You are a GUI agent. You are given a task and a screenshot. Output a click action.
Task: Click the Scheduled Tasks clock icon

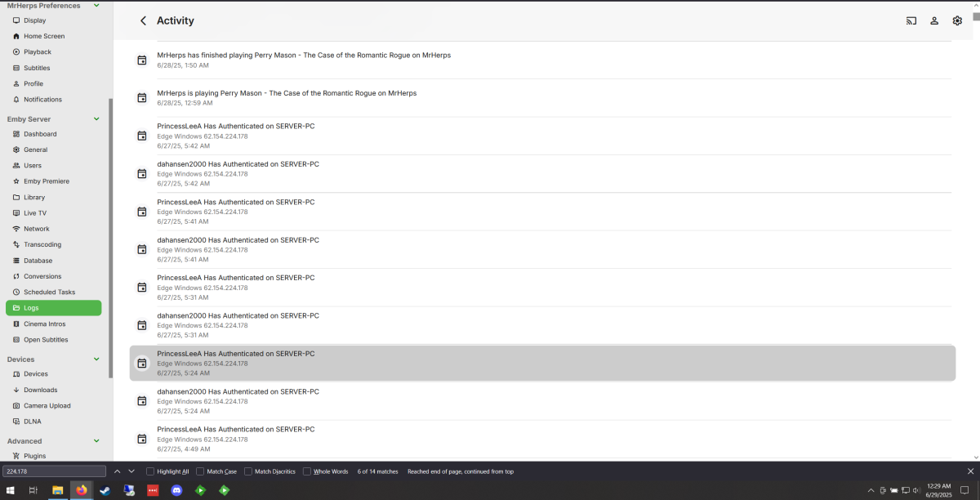16,292
